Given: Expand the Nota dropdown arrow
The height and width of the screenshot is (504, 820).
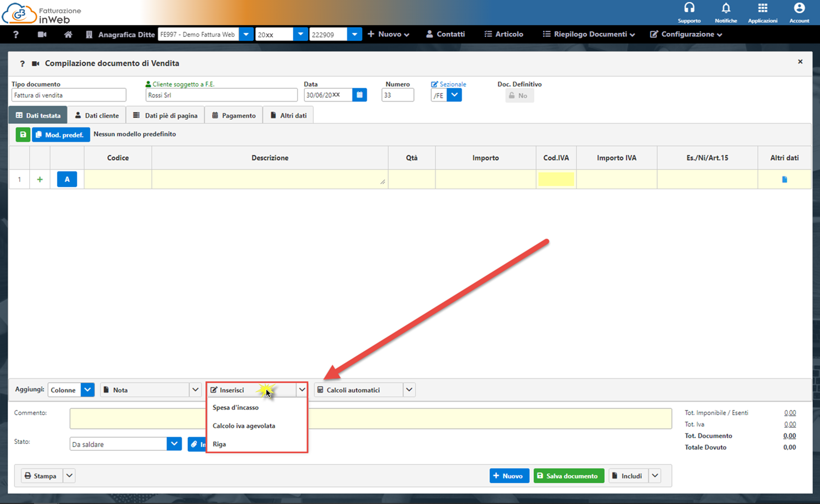Looking at the screenshot, I should pyautogui.click(x=195, y=390).
